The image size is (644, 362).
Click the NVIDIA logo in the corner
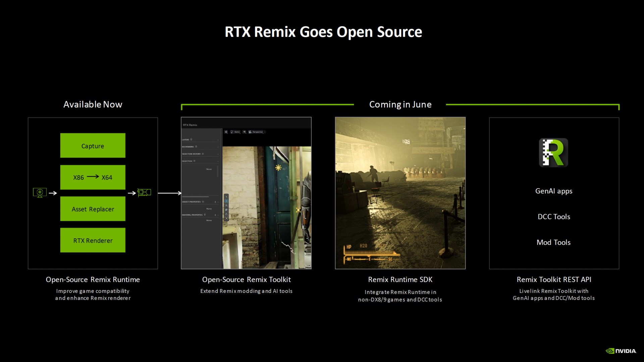(621, 351)
